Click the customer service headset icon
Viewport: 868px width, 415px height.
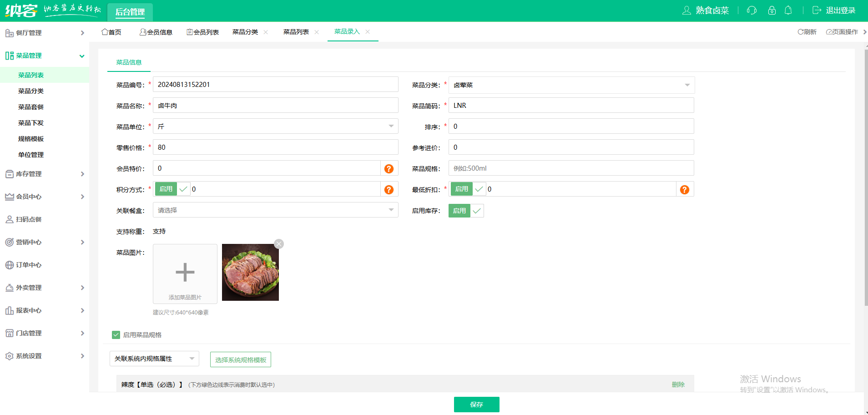tap(752, 10)
